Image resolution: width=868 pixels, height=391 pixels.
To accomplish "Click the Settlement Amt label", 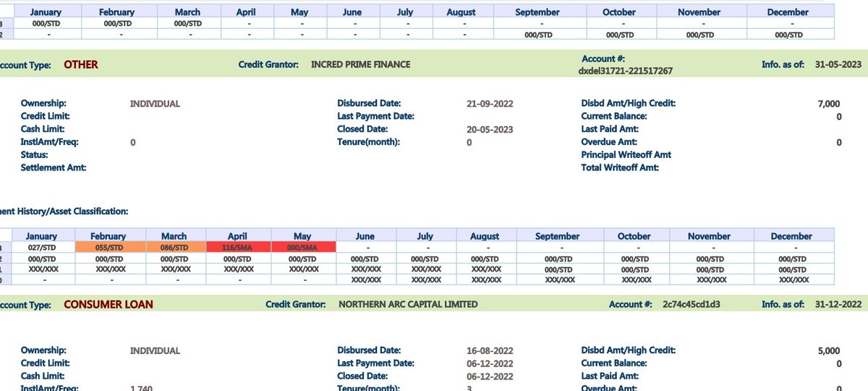I will 54,168.
